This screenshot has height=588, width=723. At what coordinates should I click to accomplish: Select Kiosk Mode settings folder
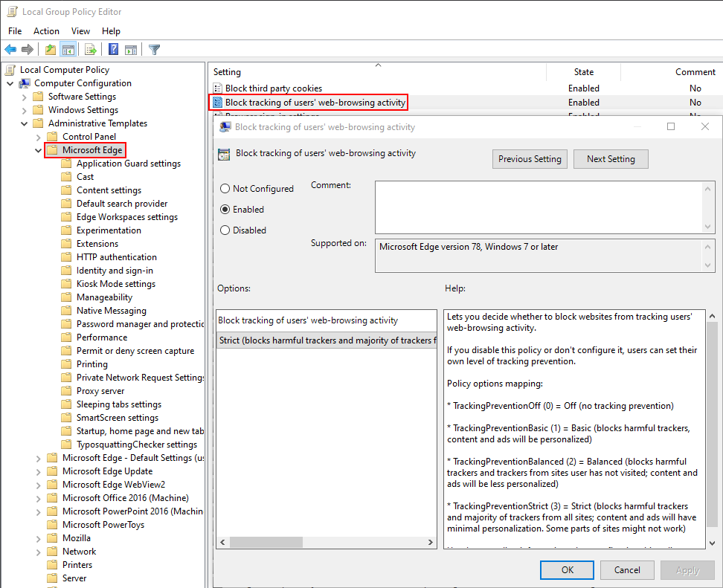point(116,283)
